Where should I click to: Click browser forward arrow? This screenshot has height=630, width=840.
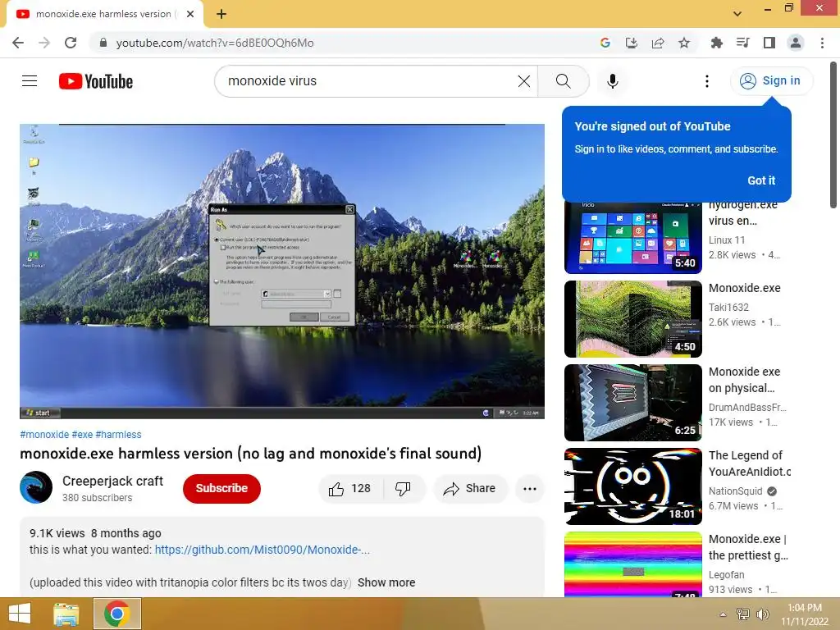pos(44,43)
